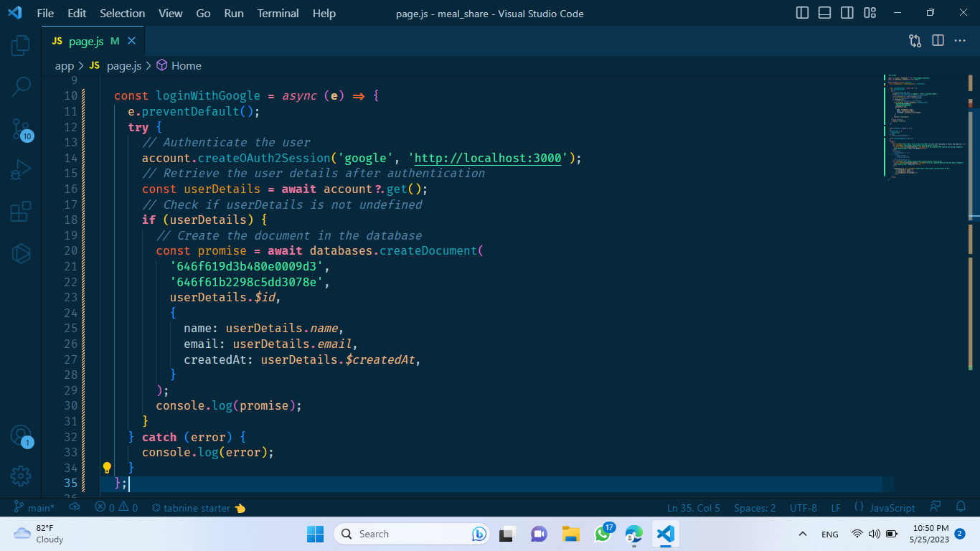Click the VS Code logo in title bar
This screenshot has height=551, width=980.
click(x=14, y=13)
